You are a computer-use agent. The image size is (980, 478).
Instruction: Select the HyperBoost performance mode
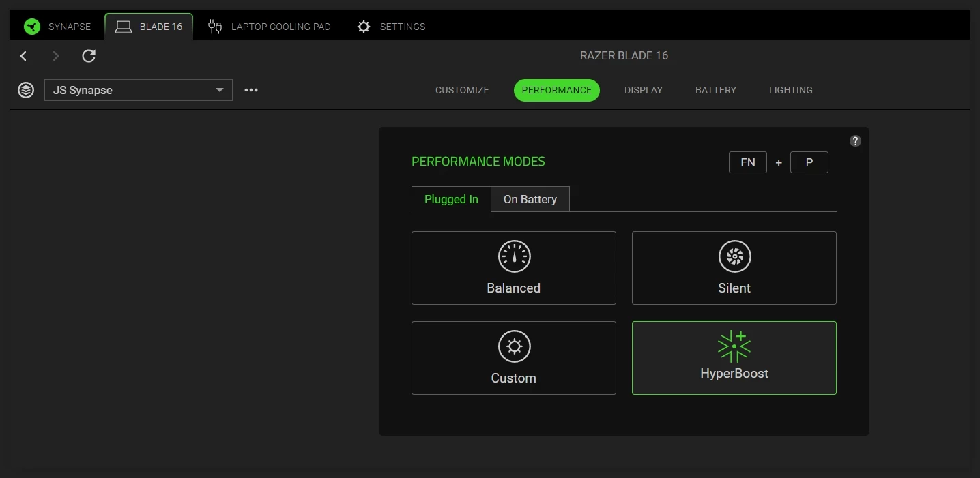pyautogui.click(x=734, y=358)
